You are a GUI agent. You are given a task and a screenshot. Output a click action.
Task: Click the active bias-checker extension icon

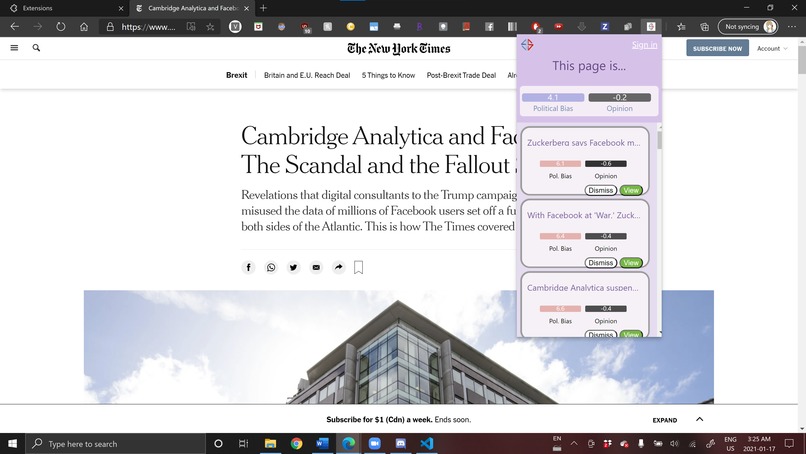(651, 27)
